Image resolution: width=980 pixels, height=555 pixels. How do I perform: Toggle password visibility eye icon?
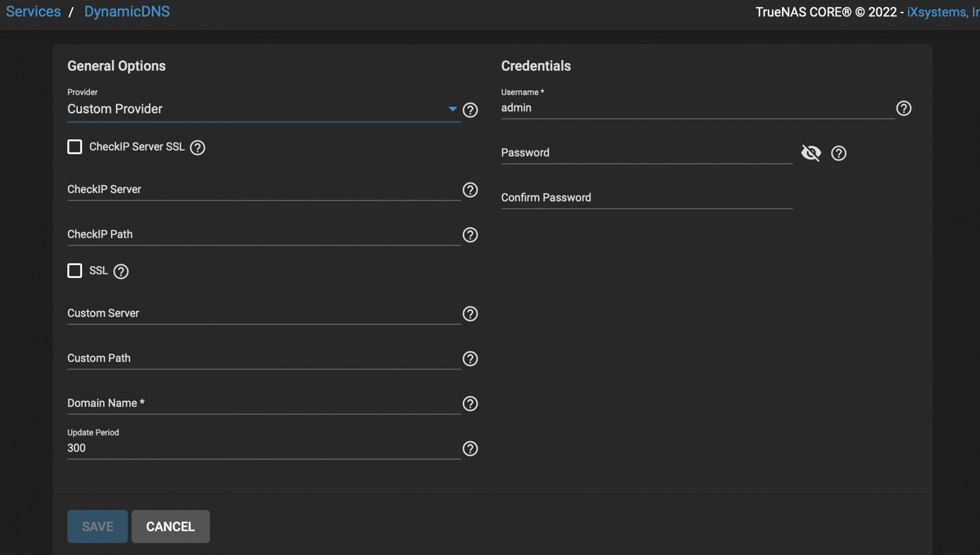pos(811,153)
